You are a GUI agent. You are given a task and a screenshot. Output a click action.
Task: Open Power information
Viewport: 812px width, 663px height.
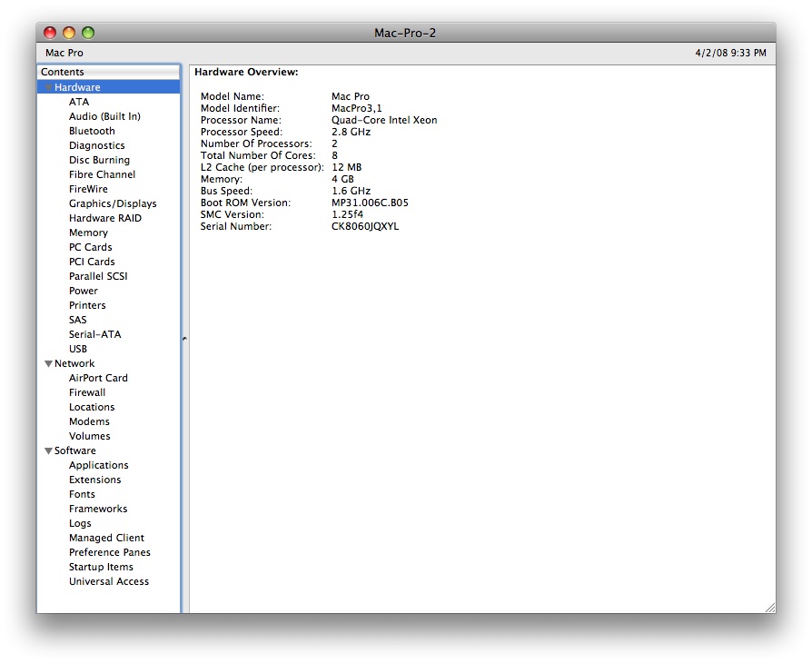pos(84,291)
